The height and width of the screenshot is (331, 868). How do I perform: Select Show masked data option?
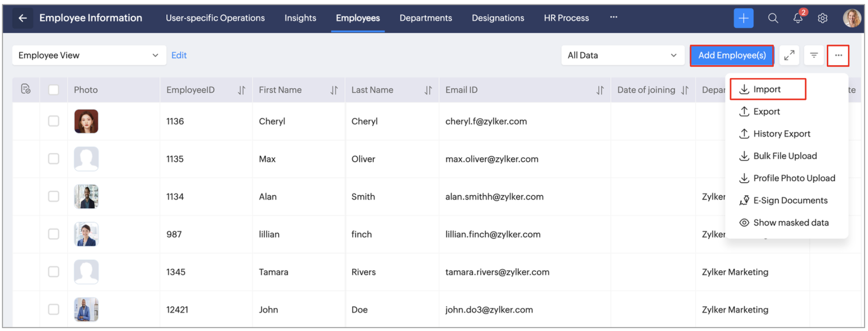point(790,223)
